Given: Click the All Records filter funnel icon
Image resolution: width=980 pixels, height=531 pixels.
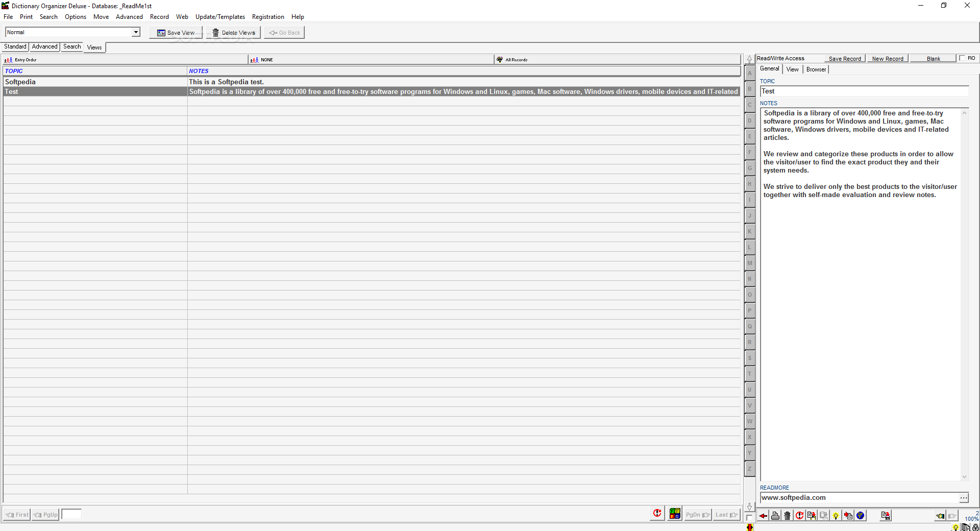Looking at the screenshot, I should pyautogui.click(x=500, y=60).
